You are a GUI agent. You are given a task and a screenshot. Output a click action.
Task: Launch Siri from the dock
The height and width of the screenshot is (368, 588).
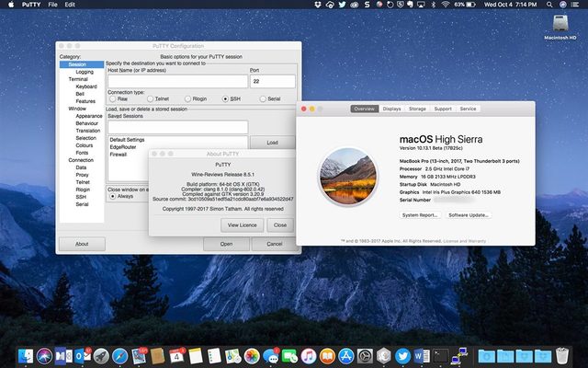point(44,356)
